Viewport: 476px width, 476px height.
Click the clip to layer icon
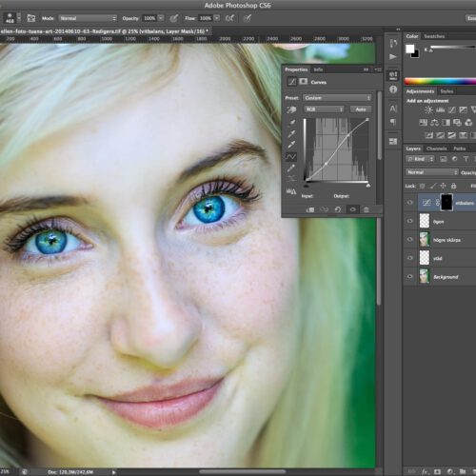point(310,209)
